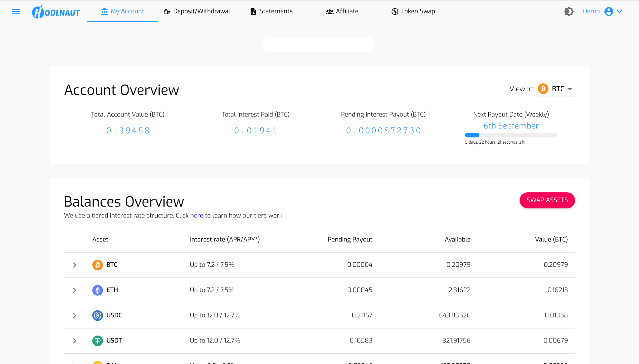Image resolution: width=639 pixels, height=364 pixels.
Task: Follow the 'here' tiers link
Action: [x=197, y=216]
